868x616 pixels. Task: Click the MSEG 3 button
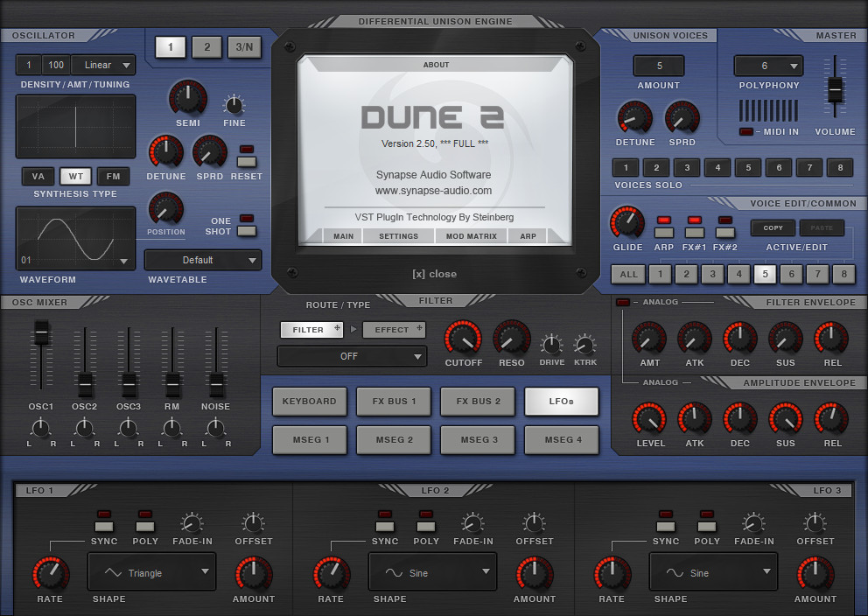coord(479,440)
